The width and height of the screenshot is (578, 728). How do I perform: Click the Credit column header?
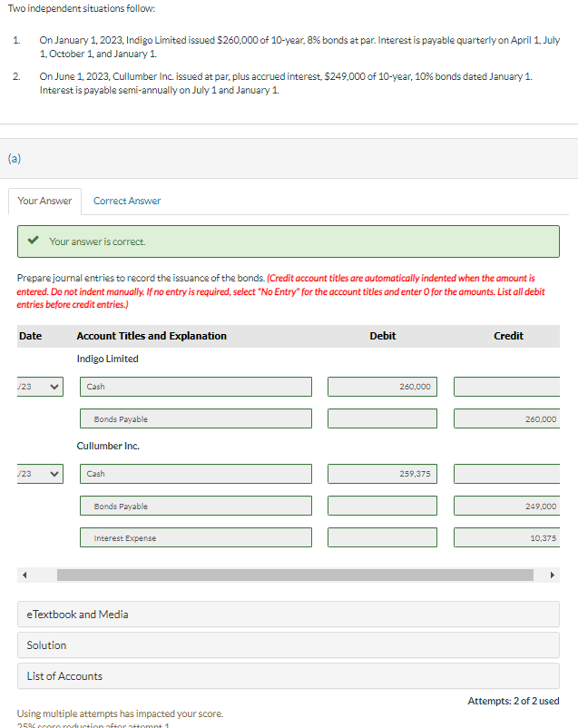click(x=508, y=336)
